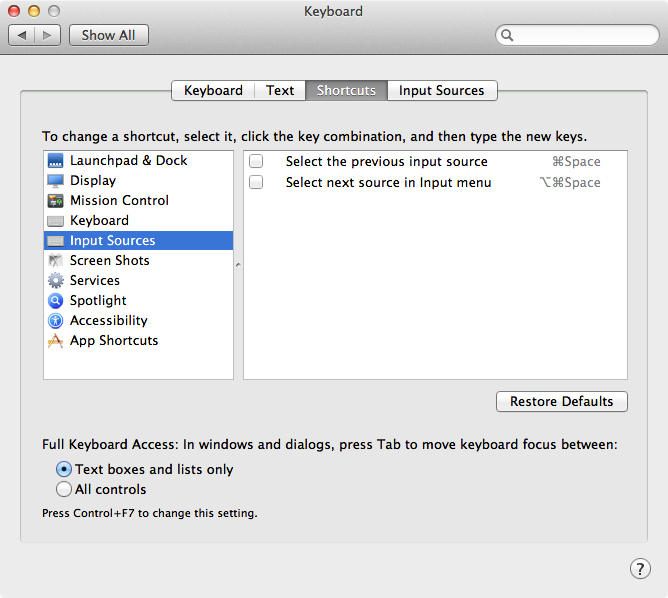Click the Show All button

coord(108,35)
